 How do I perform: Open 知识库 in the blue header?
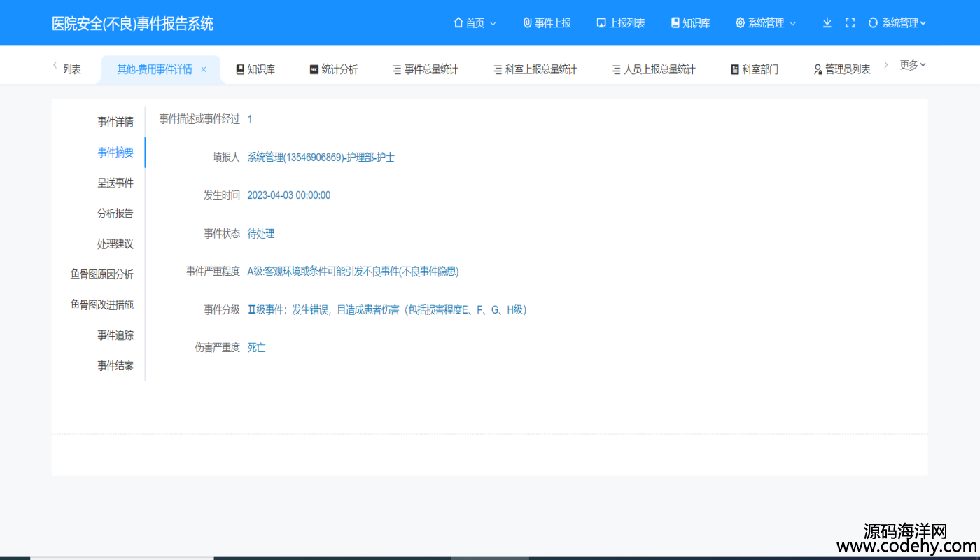[x=690, y=23]
